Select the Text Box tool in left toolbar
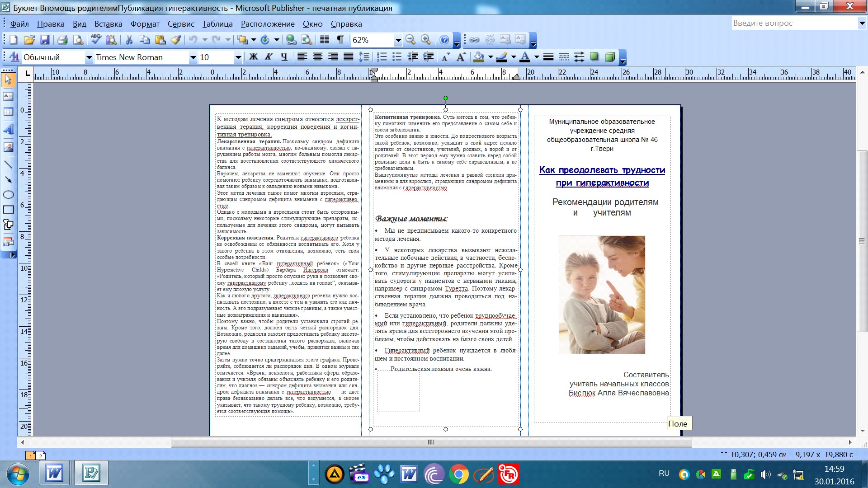 8,97
